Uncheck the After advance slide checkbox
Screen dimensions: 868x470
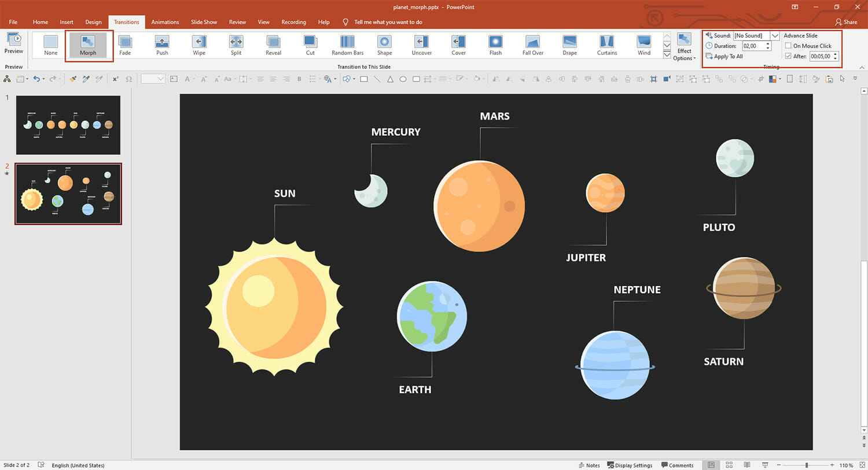click(x=788, y=56)
